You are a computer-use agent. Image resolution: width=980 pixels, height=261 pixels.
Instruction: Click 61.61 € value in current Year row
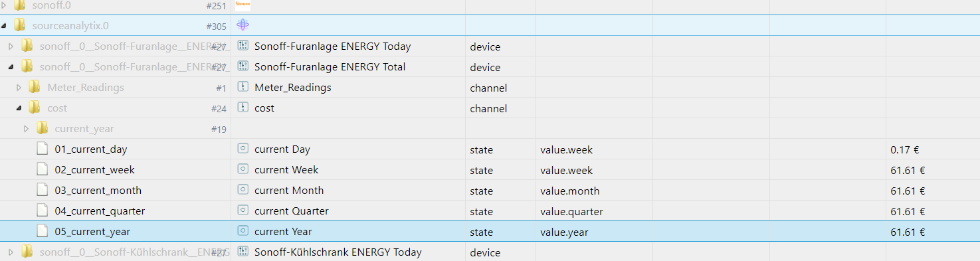coord(908,232)
